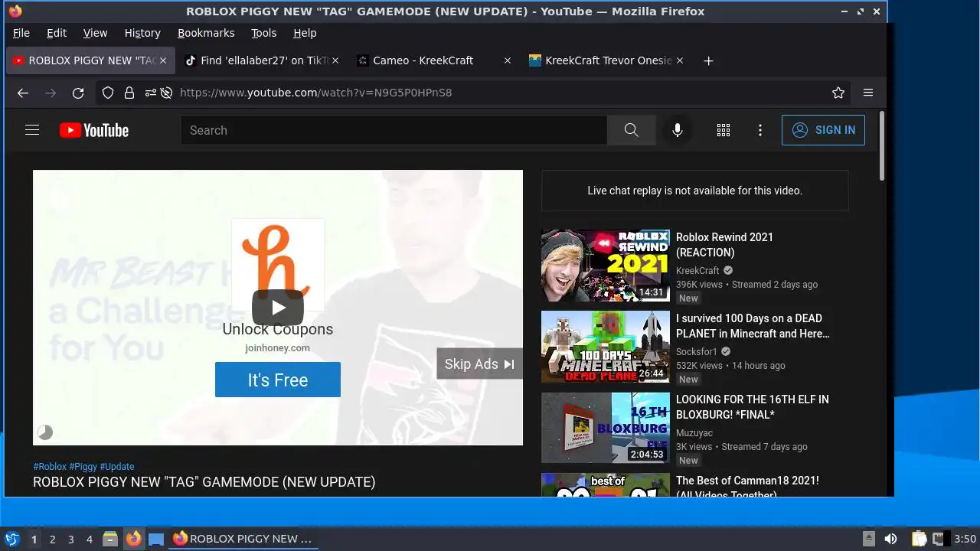Open the YouTube guide hamburger menu

(32, 130)
